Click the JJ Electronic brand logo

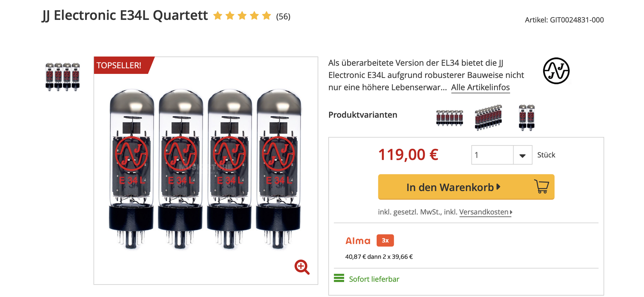coord(556,71)
